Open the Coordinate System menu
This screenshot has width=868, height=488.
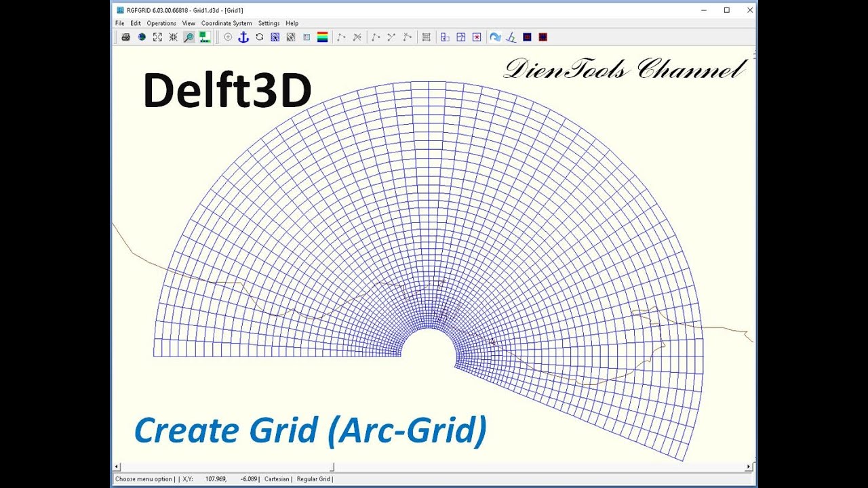(226, 23)
